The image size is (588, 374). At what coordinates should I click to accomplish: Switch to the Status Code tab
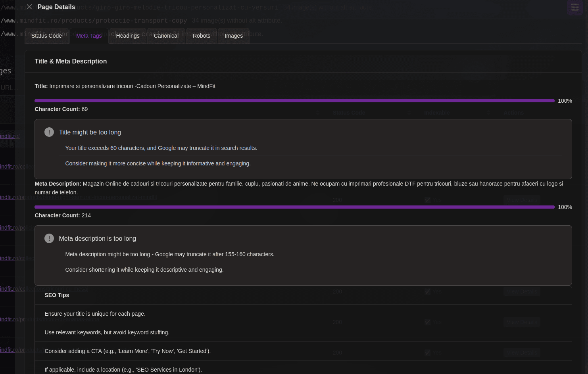click(x=46, y=36)
